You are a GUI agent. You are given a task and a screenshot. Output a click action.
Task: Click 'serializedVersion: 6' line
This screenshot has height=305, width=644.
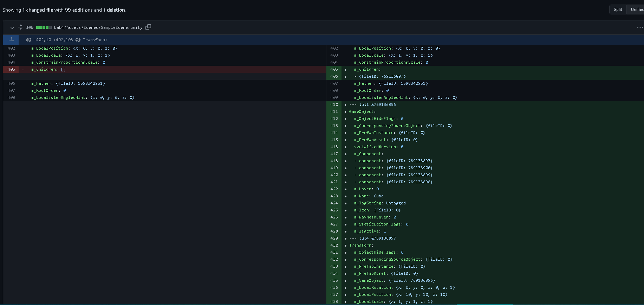(x=379, y=147)
